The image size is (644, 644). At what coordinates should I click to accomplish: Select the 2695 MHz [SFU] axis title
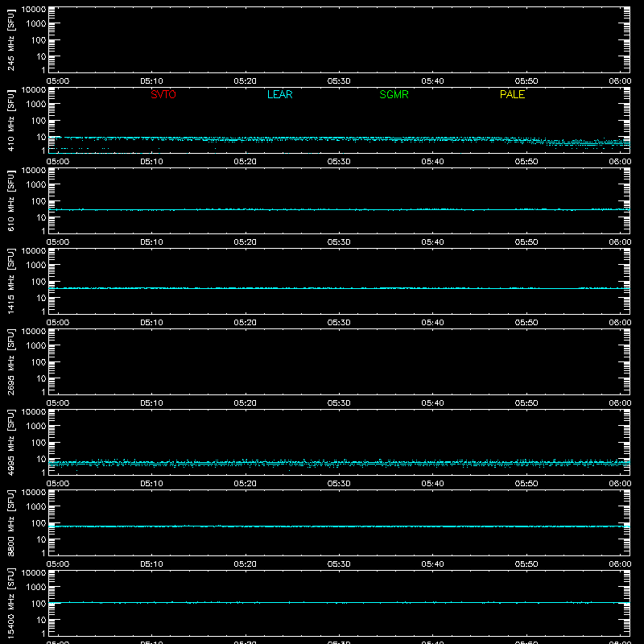[x=10, y=361]
